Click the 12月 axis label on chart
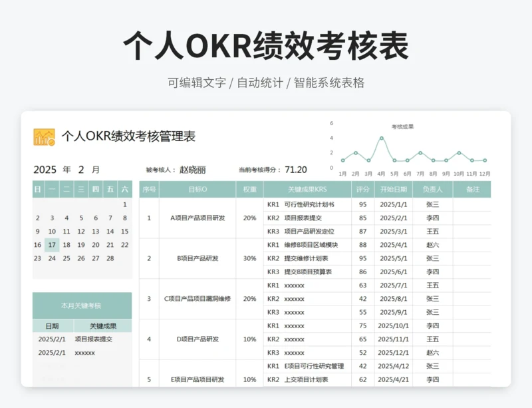The width and height of the screenshot is (532, 408). (x=485, y=174)
